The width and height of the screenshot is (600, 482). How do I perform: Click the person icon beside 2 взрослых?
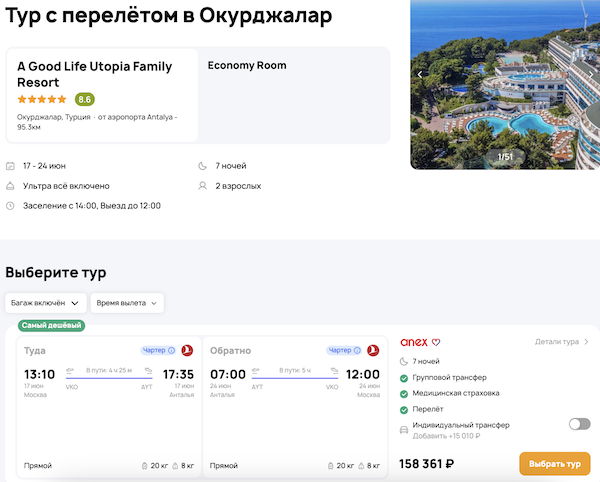point(204,186)
